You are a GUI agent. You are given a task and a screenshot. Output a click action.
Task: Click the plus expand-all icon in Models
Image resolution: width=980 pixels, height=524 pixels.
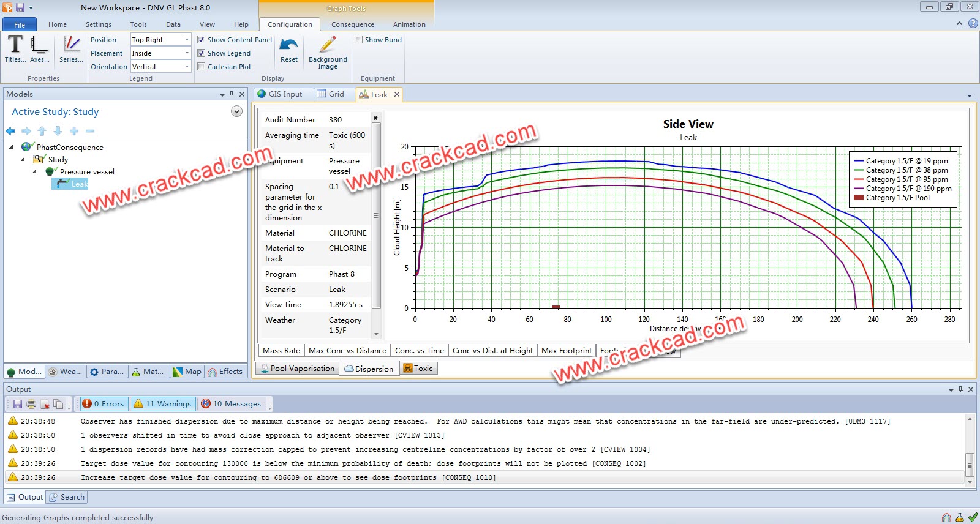[74, 131]
